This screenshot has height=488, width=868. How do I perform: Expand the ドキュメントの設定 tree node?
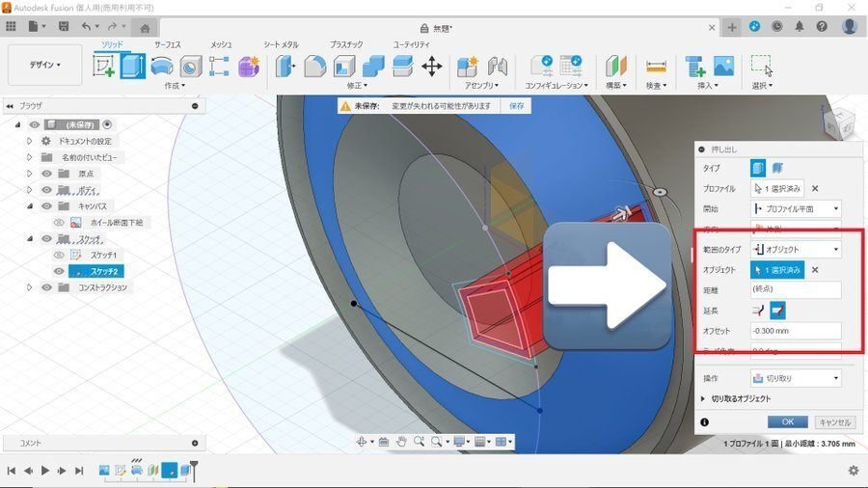[29, 141]
